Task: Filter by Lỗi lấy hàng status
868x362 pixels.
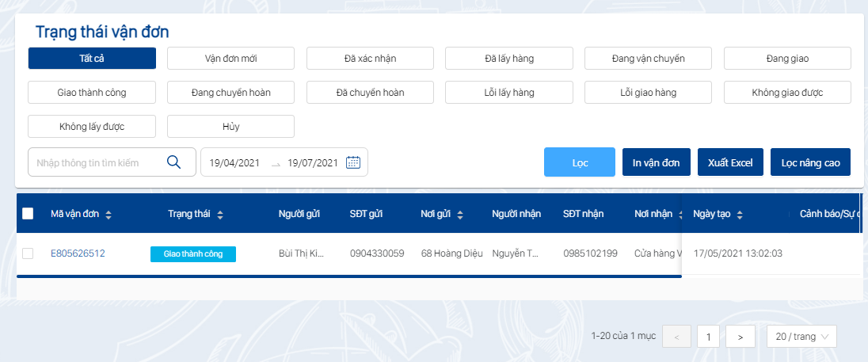Action: (508, 93)
